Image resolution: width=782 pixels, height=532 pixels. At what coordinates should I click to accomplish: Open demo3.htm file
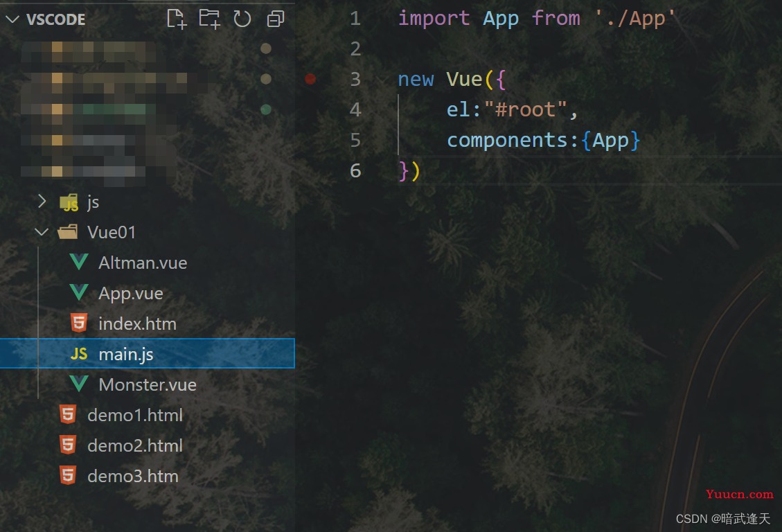point(133,476)
